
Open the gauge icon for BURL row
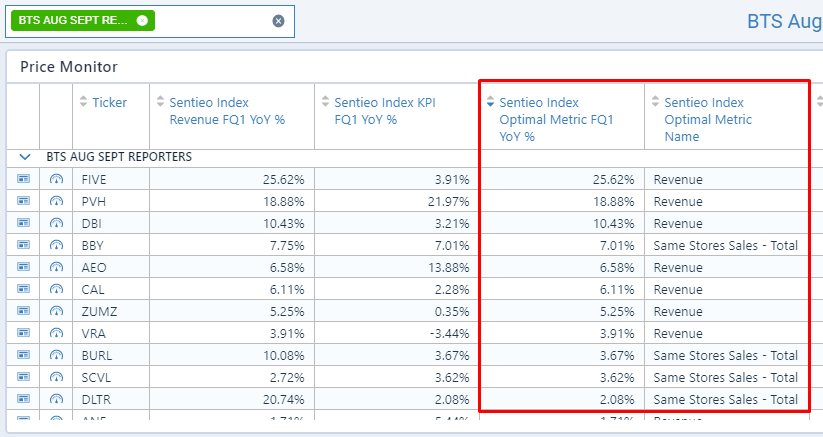56,355
